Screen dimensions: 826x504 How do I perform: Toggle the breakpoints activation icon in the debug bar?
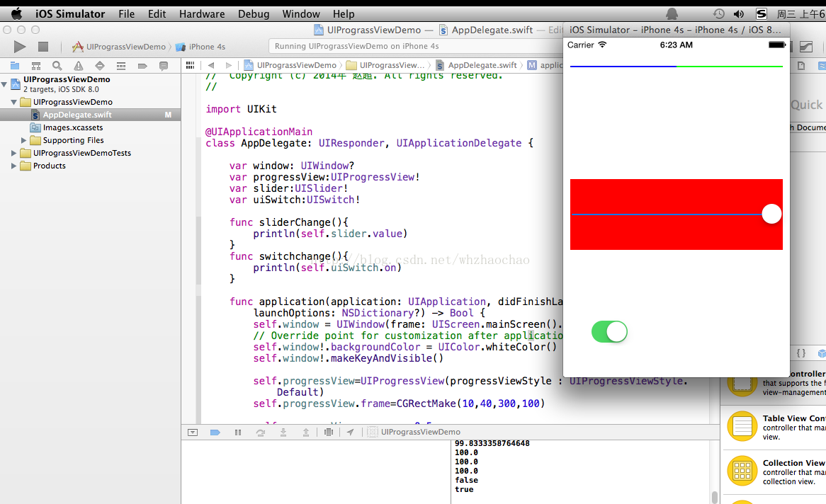point(215,433)
